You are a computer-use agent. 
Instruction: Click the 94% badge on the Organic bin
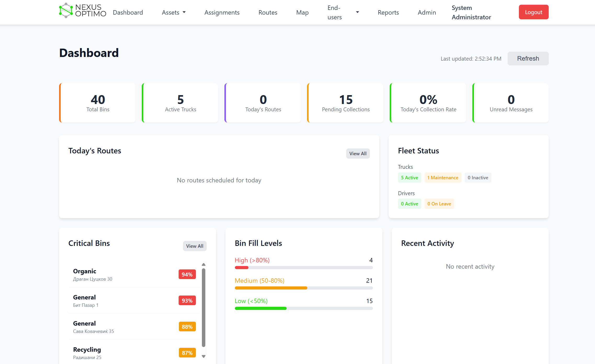tap(187, 274)
